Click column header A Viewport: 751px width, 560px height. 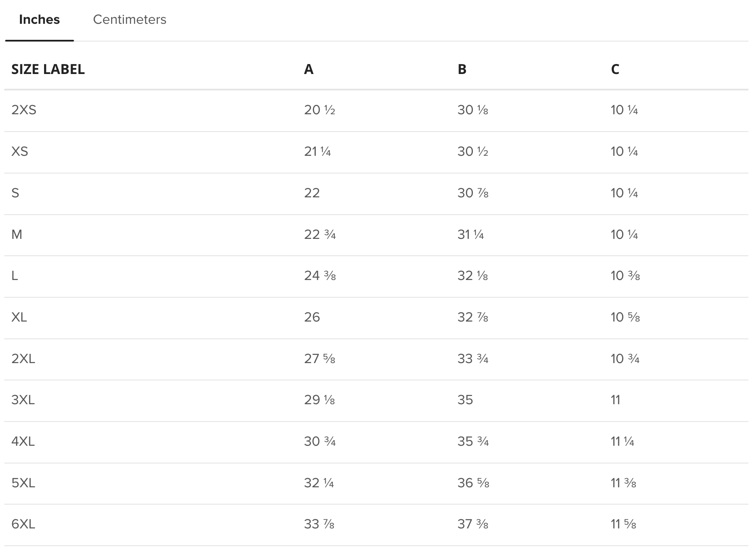click(308, 69)
